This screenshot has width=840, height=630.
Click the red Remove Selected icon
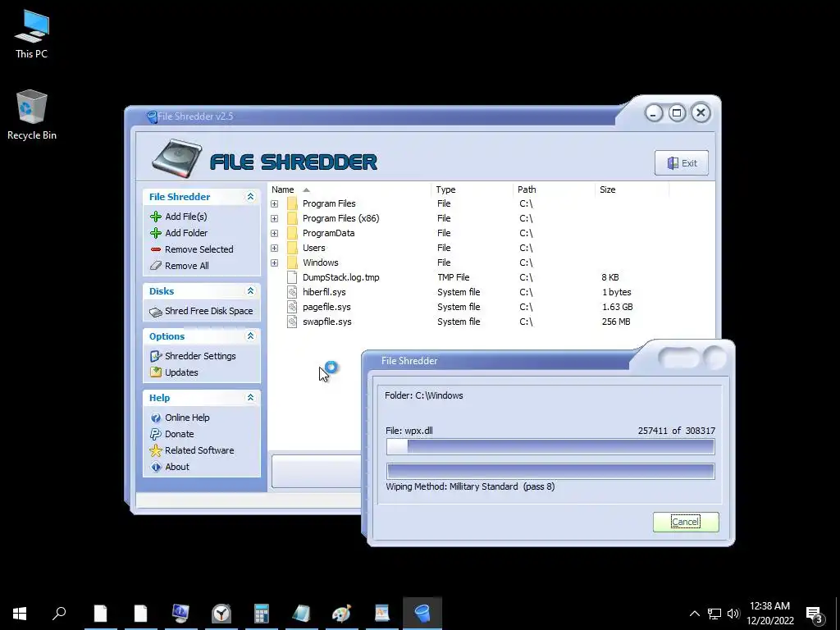click(155, 249)
